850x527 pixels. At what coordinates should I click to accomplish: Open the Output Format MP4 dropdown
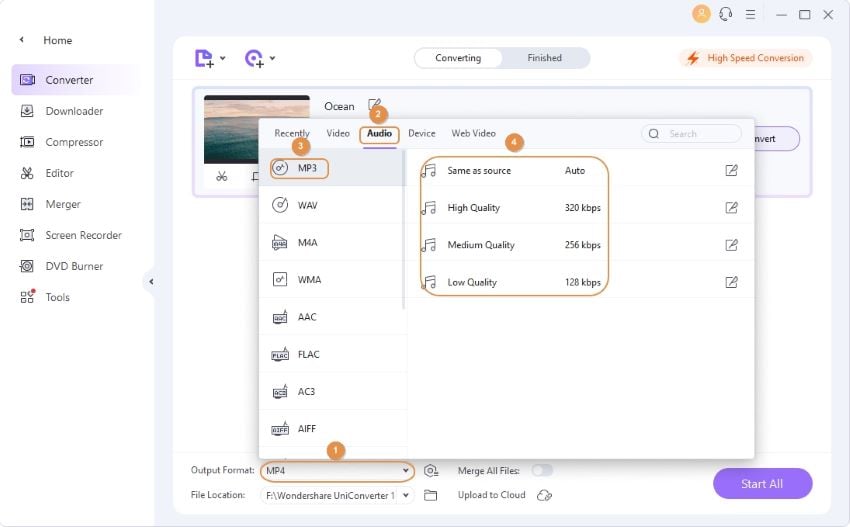(x=337, y=471)
